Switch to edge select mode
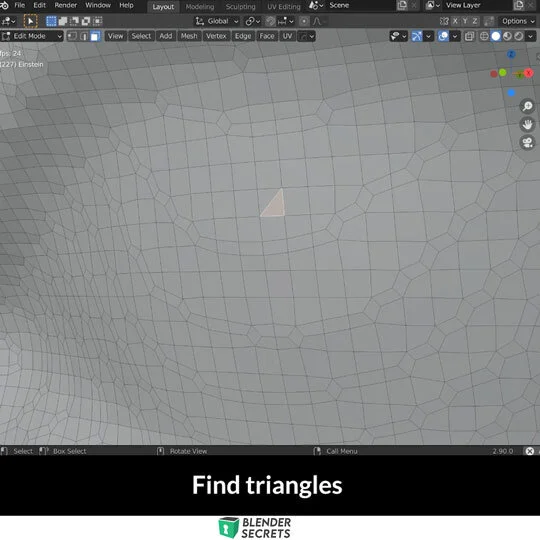The width and height of the screenshot is (540, 540). (x=83, y=36)
